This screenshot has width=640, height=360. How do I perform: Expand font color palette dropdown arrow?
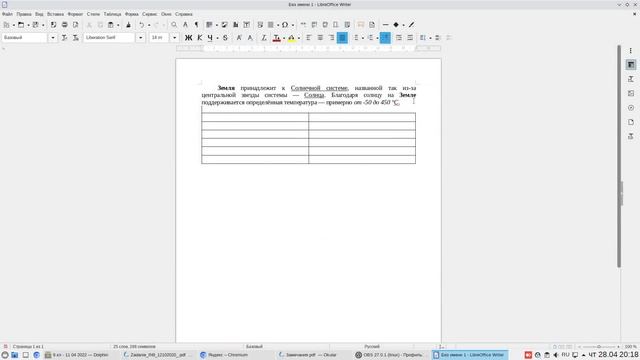coord(284,38)
